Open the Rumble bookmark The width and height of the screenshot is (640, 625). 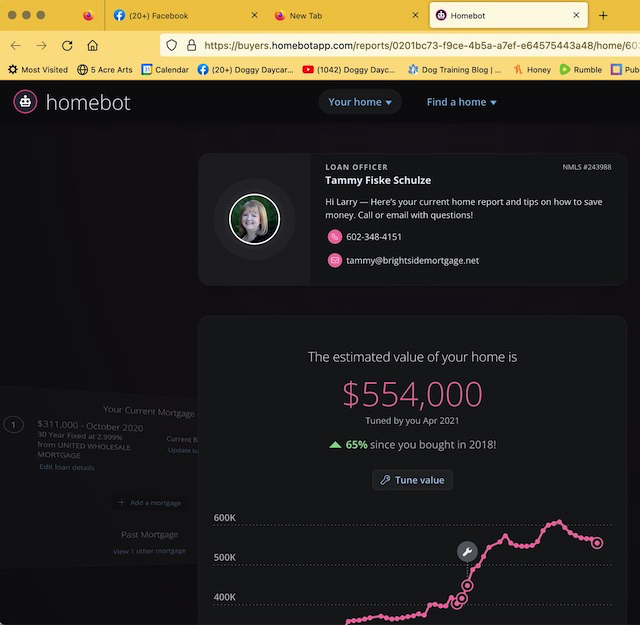coord(581,70)
